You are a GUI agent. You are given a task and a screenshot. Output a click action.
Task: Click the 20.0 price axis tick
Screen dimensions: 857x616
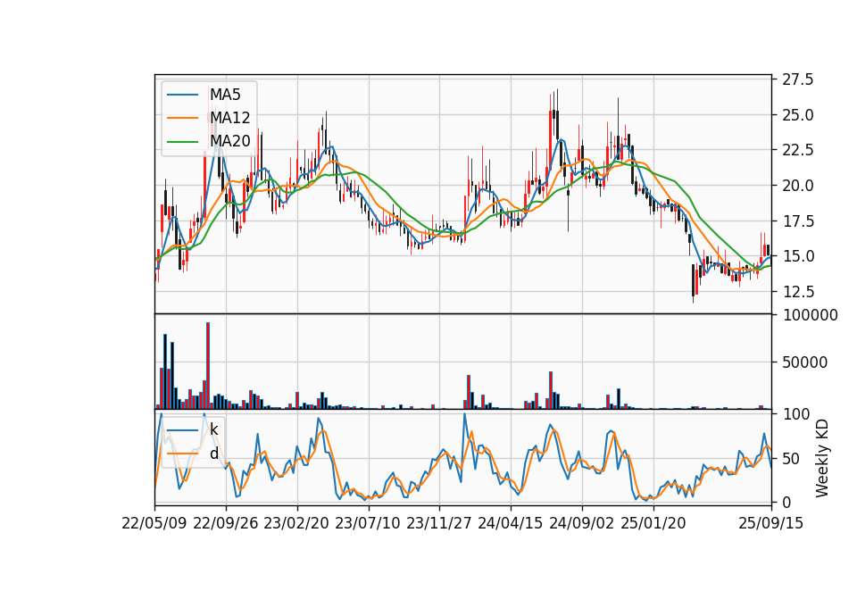(x=798, y=186)
